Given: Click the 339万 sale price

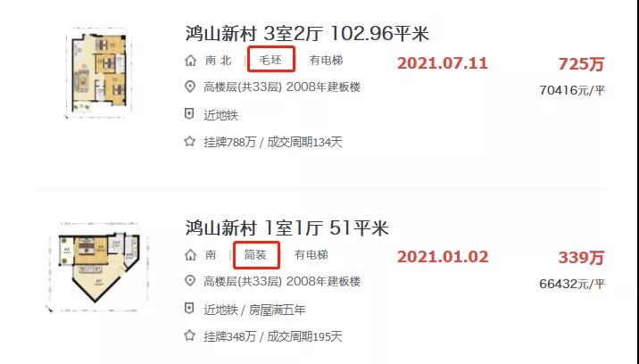Looking at the screenshot, I should [x=581, y=258].
